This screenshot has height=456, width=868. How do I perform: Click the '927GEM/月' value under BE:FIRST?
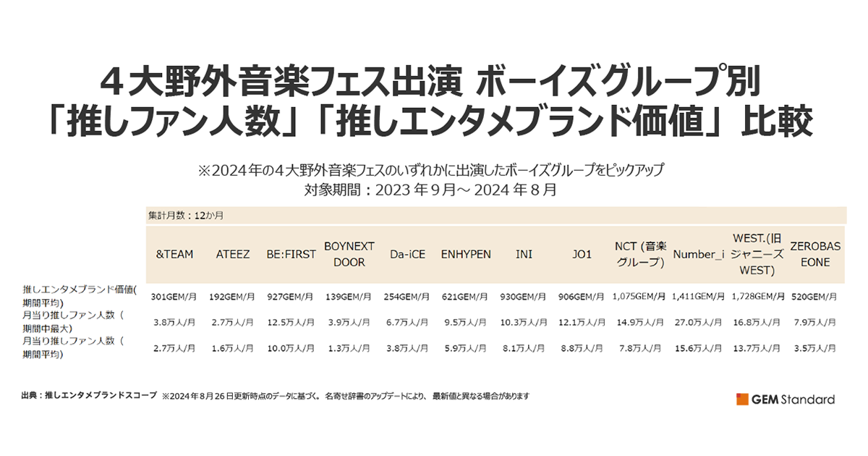tap(291, 296)
